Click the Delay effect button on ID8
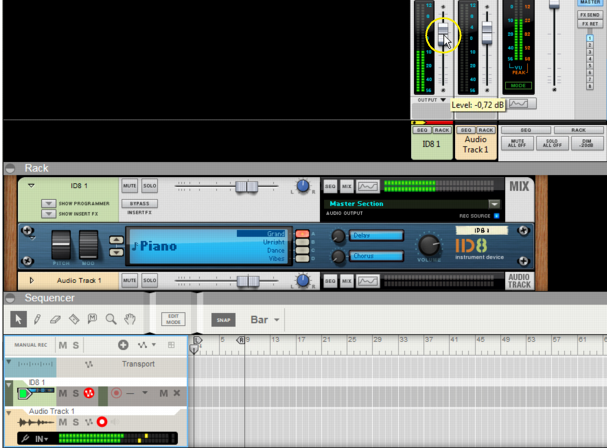607x448 pixels. (x=377, y=236)
